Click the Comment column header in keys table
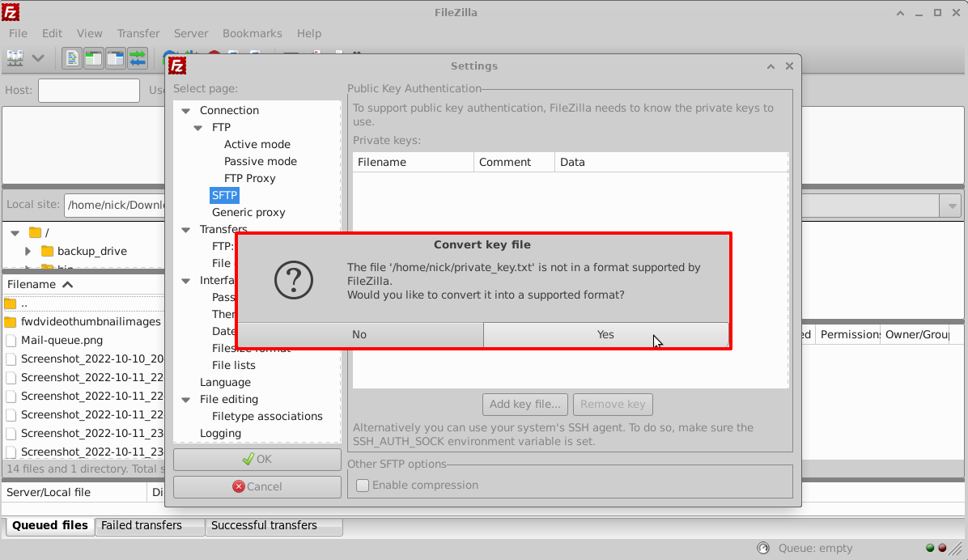 pyautogui.click(x=514, y=163)
